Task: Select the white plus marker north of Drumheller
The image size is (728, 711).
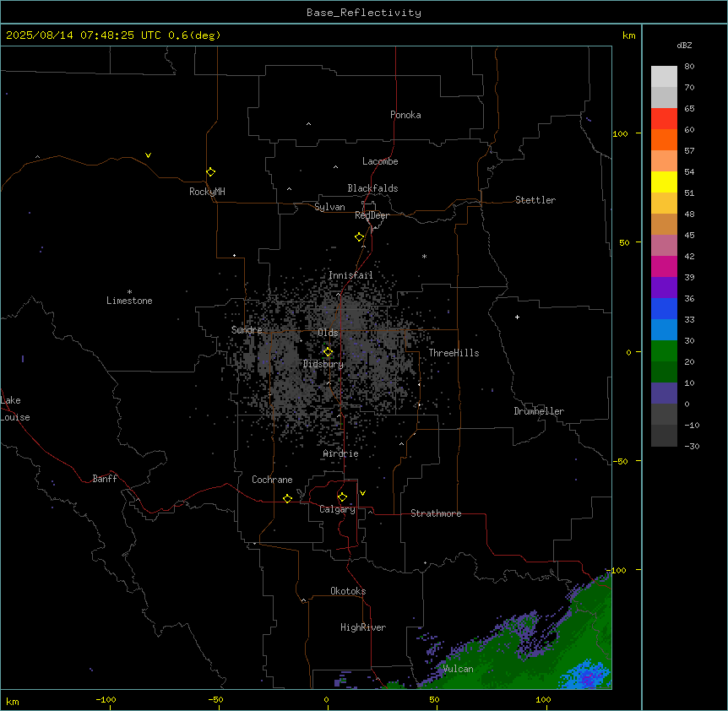Action: pyautogui.click(x=517, y=317)
